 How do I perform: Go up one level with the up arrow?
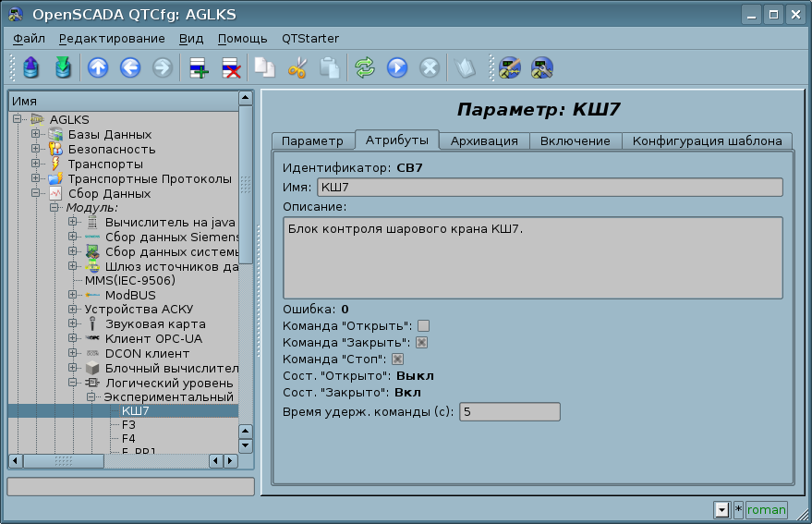(x=98, y=67)
